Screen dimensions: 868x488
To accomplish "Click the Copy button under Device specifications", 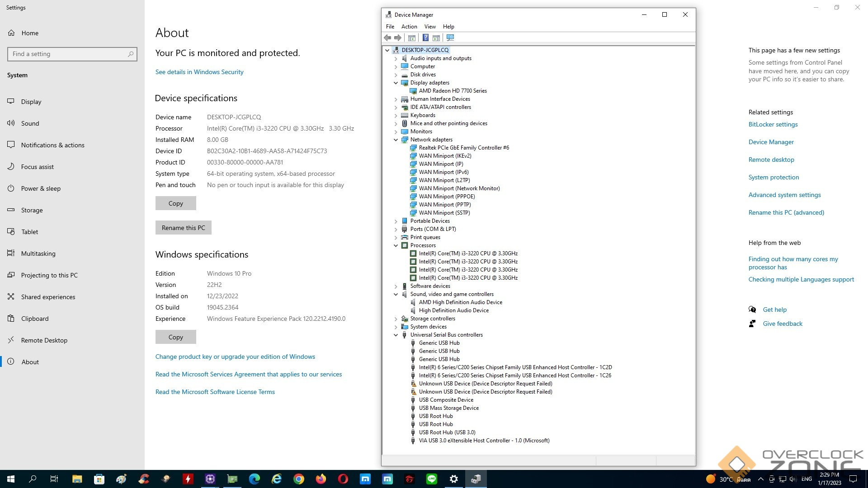I will tap(175, 203).
